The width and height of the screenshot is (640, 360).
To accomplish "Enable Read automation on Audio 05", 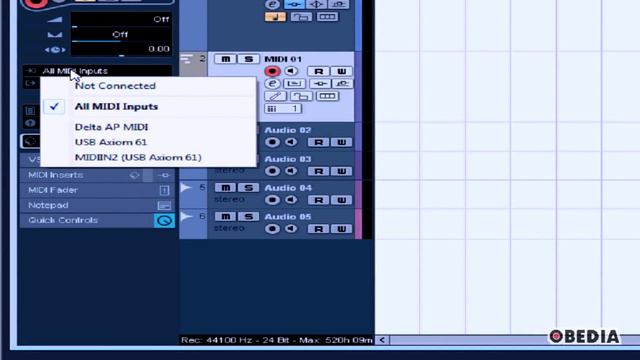I will [318, 229].
